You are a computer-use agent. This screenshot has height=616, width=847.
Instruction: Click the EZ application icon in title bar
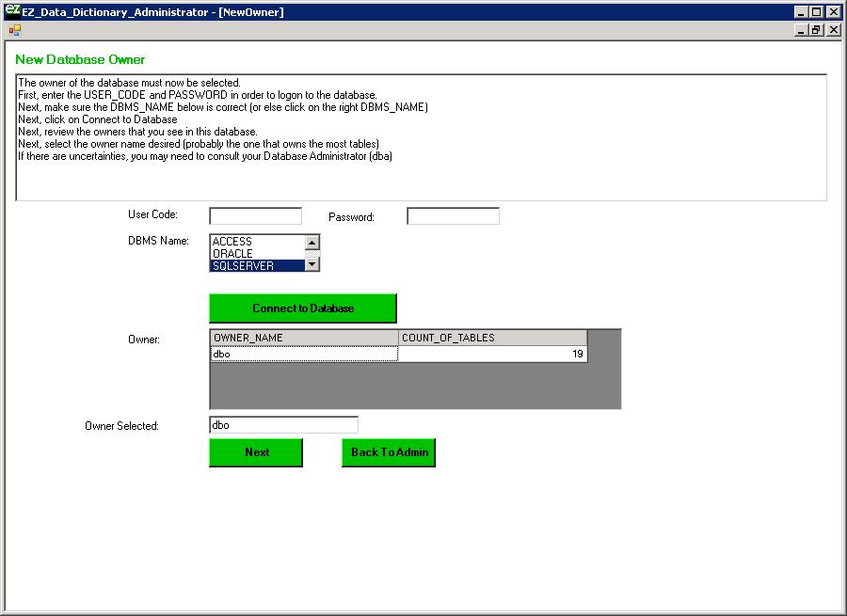click(12, 11)
